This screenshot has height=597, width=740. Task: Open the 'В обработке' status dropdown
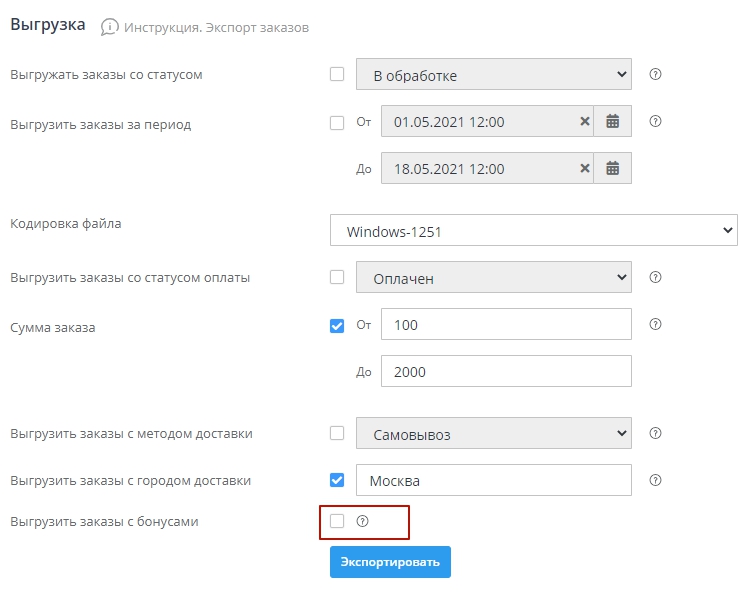pyautogui.click(x=494, y=74)
